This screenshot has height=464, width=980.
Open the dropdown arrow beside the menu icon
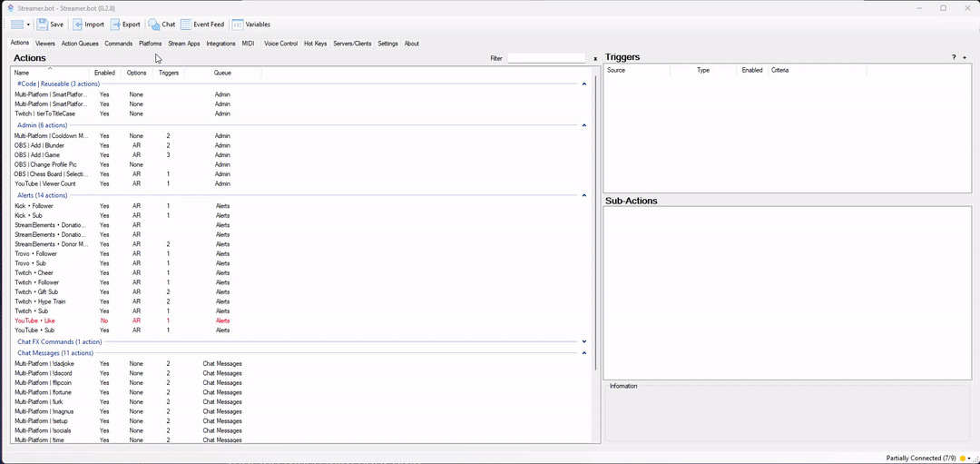28,25
